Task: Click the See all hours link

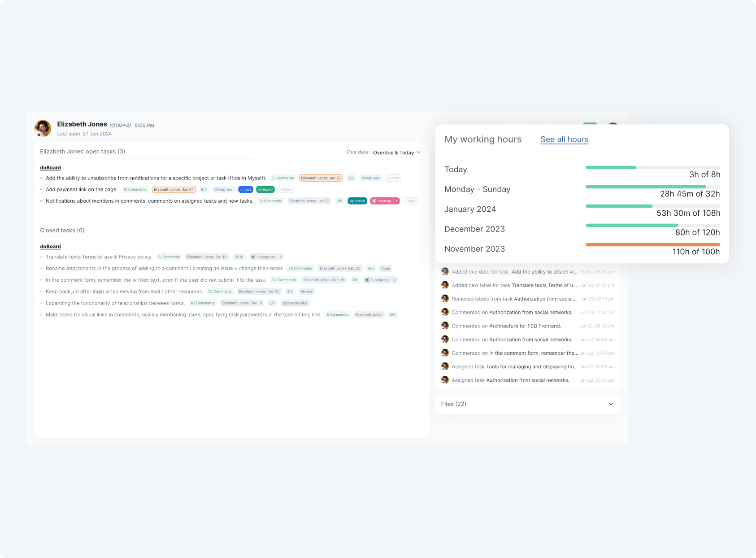Action: pos(564,139)
